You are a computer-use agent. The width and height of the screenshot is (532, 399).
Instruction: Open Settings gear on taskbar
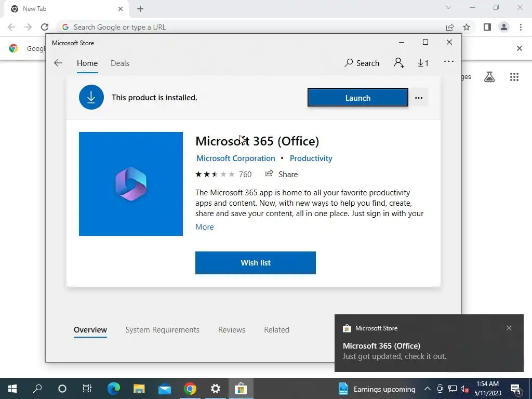pos(216,389)
